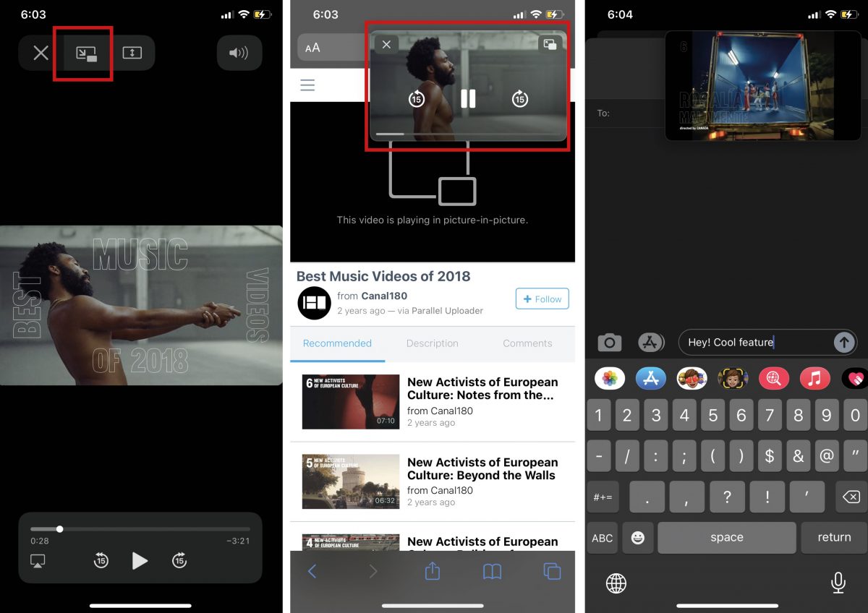This screenshot has height=613, width=868.
Task: Open the Beyond the Walls video link
Action: (482, 468)
